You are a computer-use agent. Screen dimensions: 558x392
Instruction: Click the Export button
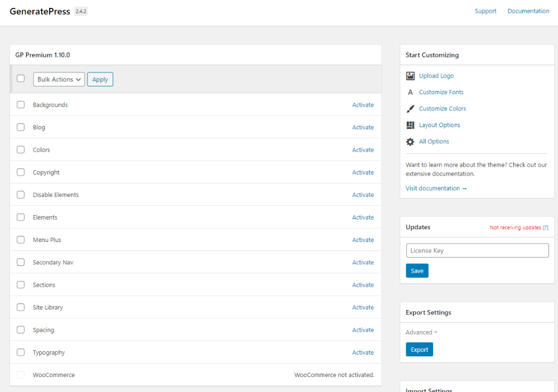pyautogui.click(x=419, y=349)
